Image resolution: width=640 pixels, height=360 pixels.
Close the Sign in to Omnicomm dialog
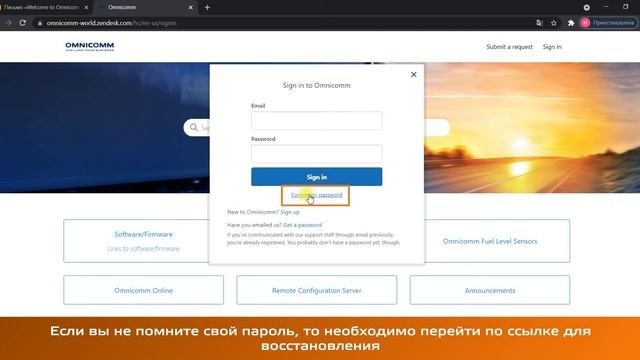[413, 74]
